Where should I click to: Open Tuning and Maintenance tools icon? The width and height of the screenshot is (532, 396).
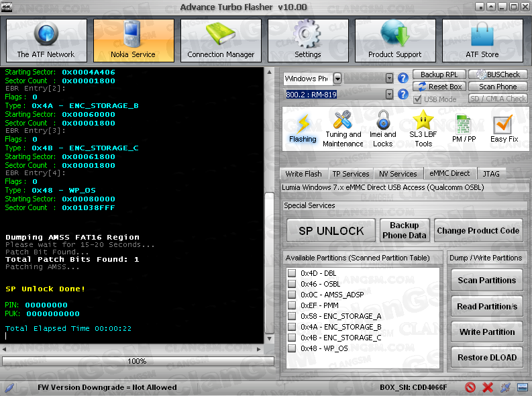[x=343, y=119]
